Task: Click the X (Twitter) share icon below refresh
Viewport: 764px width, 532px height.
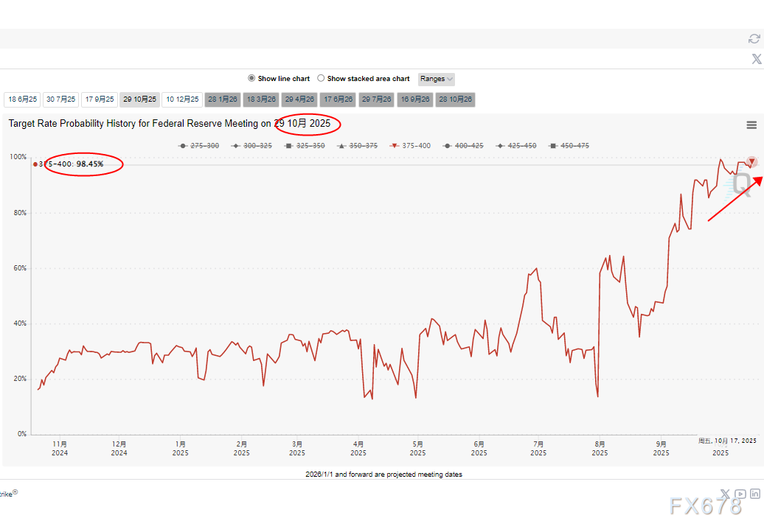Action: 755,59
